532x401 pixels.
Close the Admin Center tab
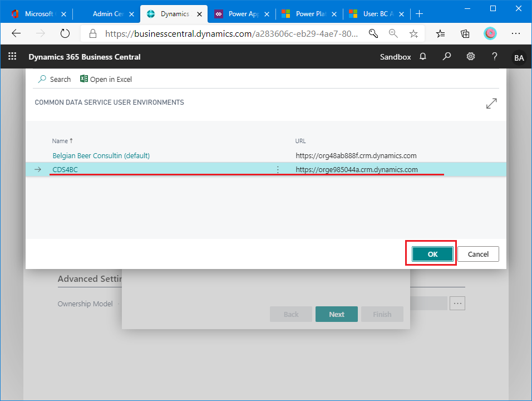132,14
